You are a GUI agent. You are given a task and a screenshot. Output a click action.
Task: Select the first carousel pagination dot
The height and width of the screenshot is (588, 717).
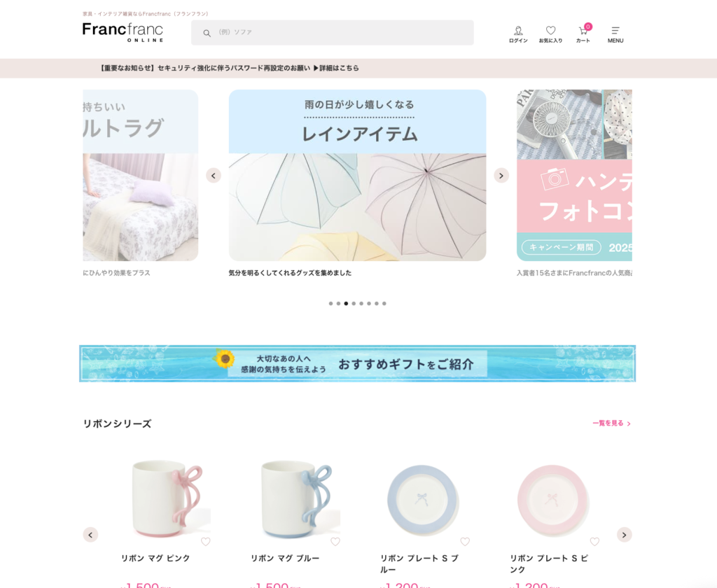point(330,304)
